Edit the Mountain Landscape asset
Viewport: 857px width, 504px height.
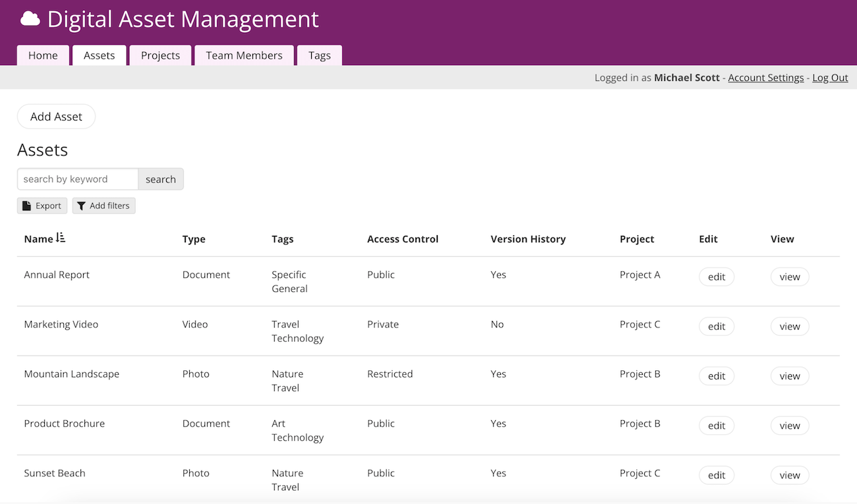717,376
